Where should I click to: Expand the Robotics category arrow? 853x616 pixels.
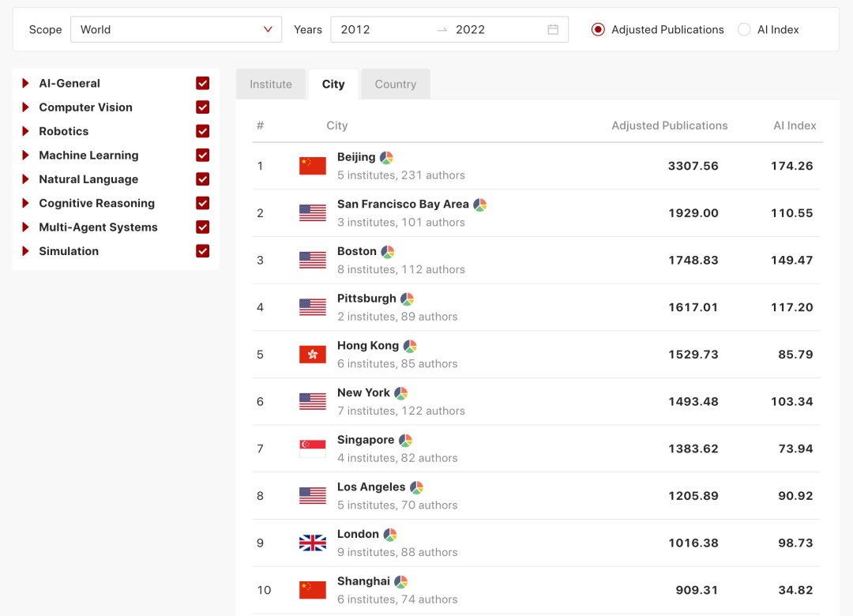tap(25, 131)
